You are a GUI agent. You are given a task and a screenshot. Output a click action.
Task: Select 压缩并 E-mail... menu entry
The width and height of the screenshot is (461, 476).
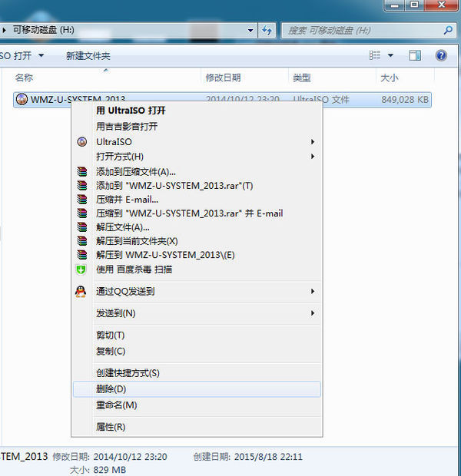tap(197, 200)
